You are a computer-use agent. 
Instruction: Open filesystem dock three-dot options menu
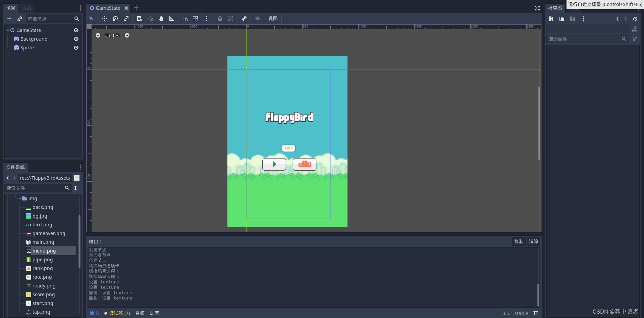(80, 167)
